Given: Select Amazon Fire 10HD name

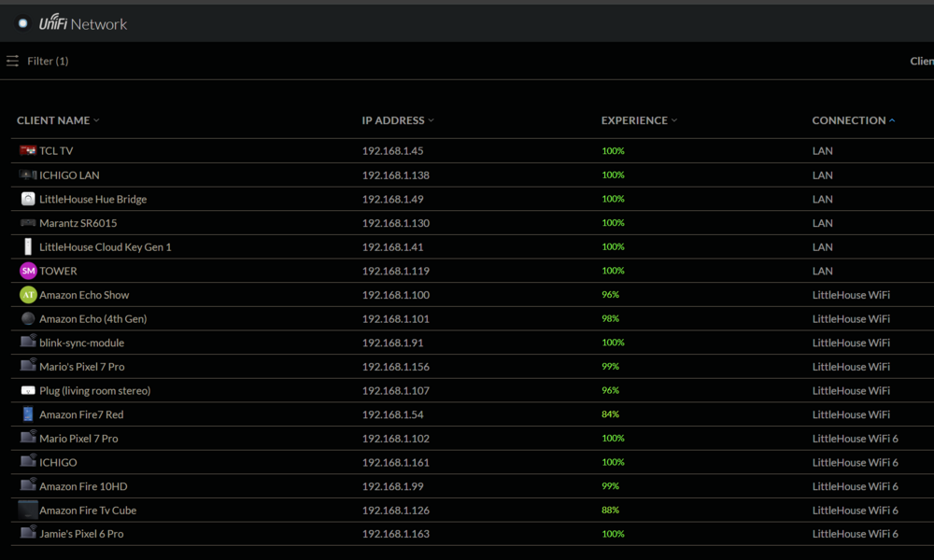Looking at the screenshot, I should (x=83, y=486).
